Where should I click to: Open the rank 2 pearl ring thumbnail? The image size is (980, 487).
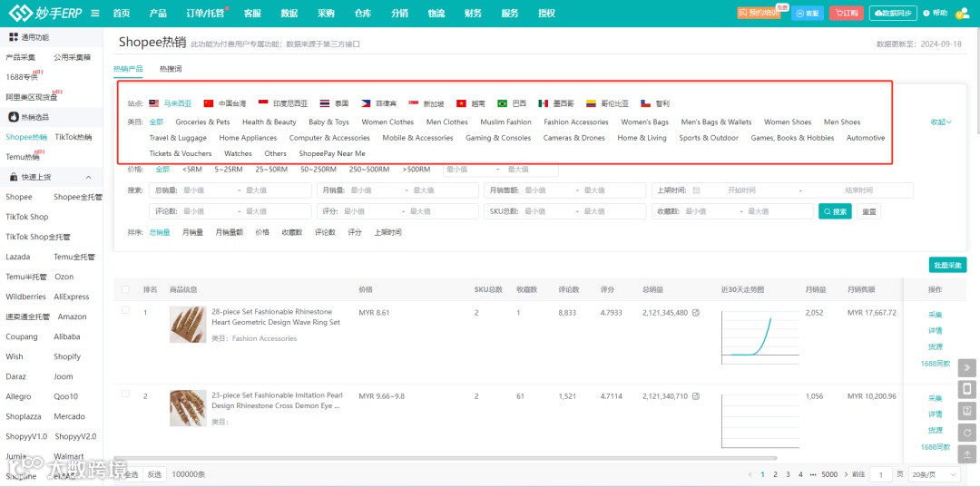188,408
